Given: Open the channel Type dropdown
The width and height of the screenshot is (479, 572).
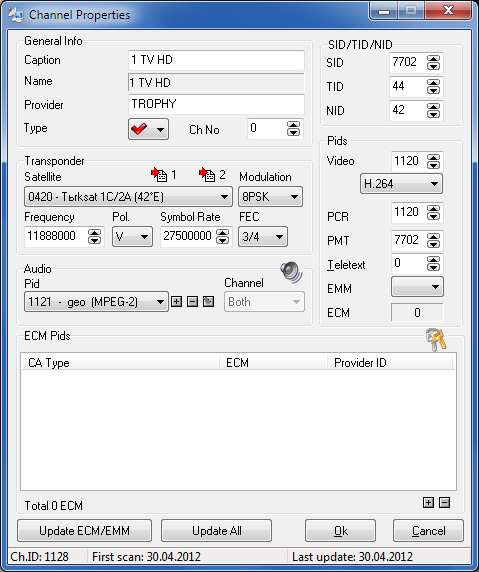Looking at the screenshot, I should (x=148, y=129).
